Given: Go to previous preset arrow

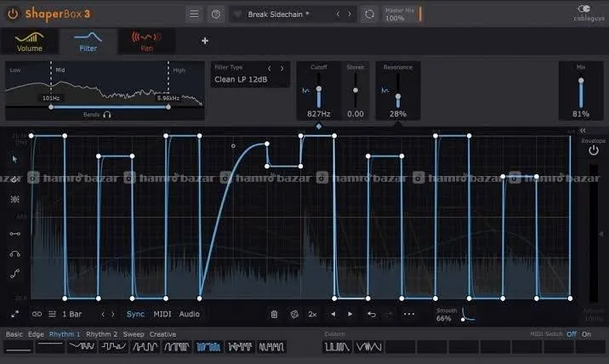Looking at the screenshot, I should [338, 14].
